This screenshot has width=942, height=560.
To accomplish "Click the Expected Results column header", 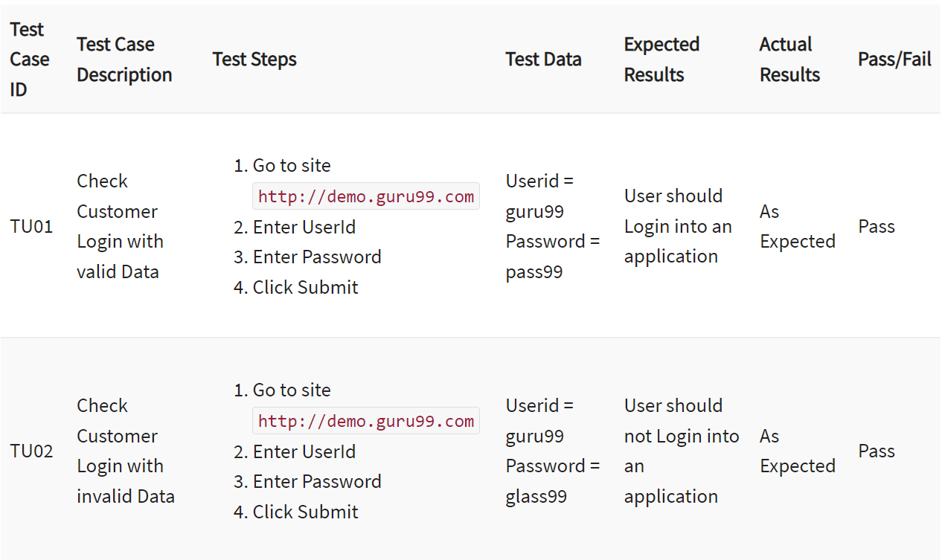I will coord(661,59).
